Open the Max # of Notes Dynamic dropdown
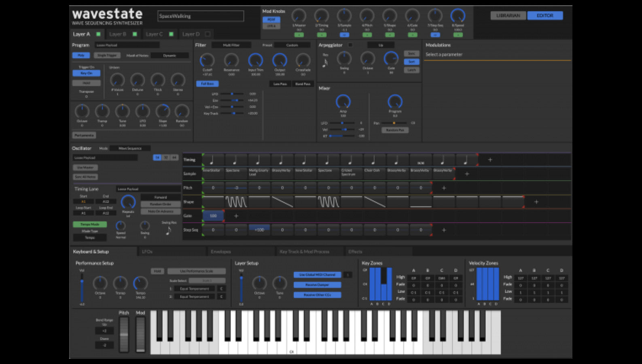 [x=170, y=55]
